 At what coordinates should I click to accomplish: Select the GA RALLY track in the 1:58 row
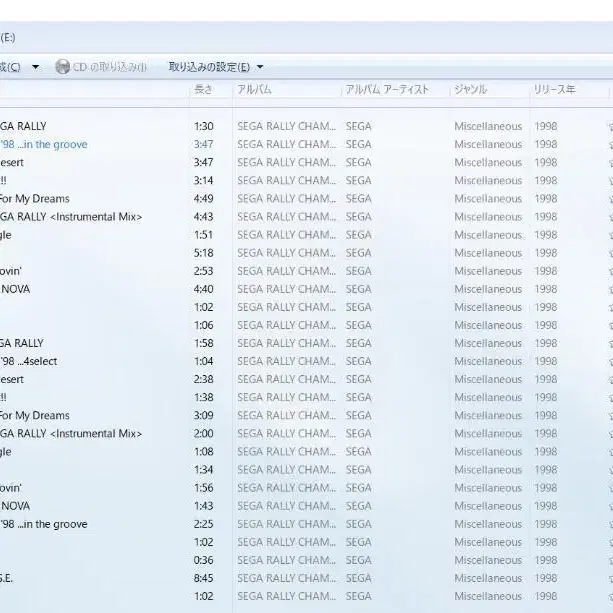pos(22,343)
